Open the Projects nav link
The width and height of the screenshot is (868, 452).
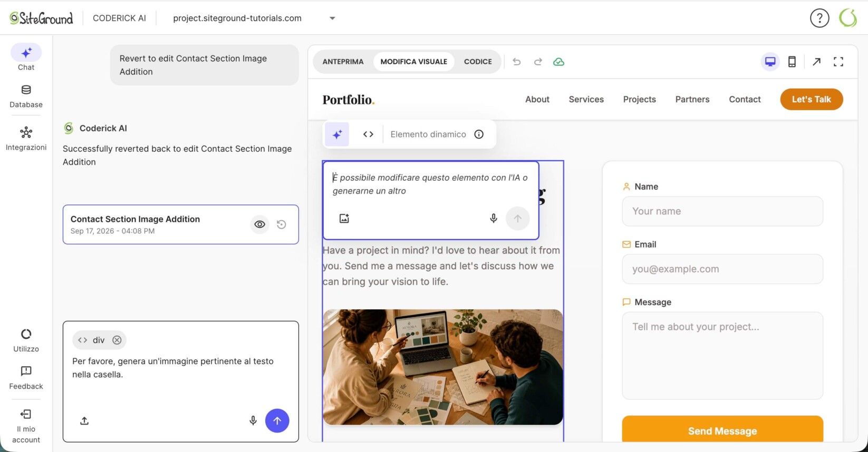tap(640, 100)
